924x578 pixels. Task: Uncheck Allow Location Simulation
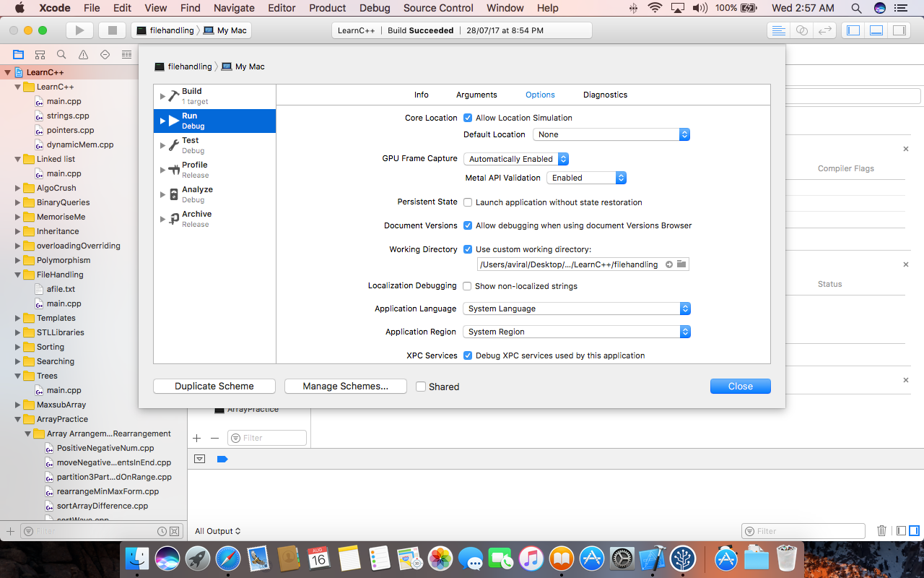[x=468, y=118]
